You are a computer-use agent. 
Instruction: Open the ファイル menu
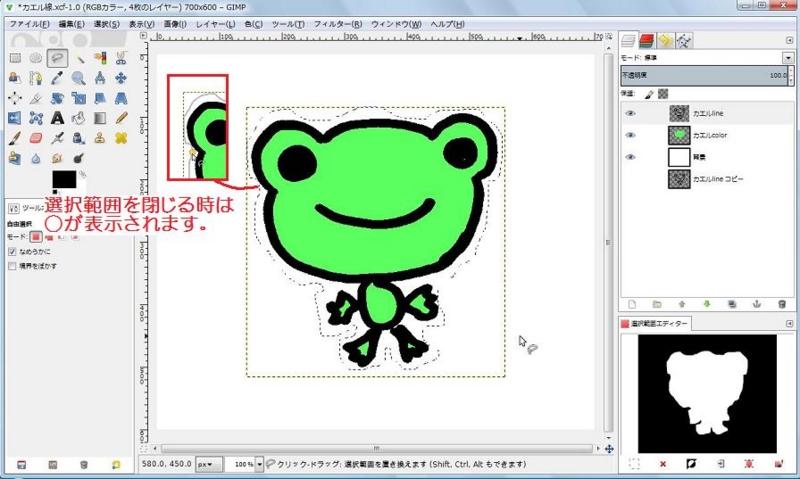29,24
